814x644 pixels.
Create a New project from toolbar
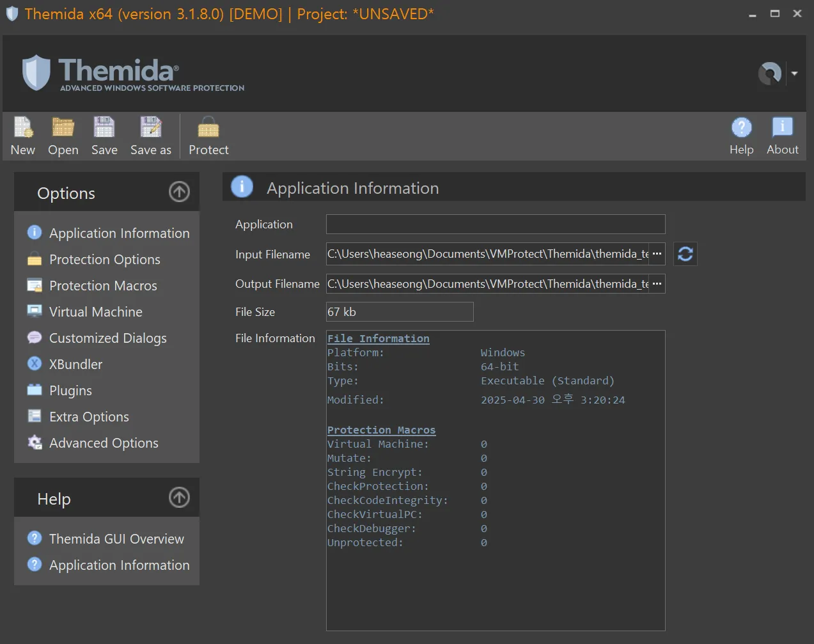[23, 136]
